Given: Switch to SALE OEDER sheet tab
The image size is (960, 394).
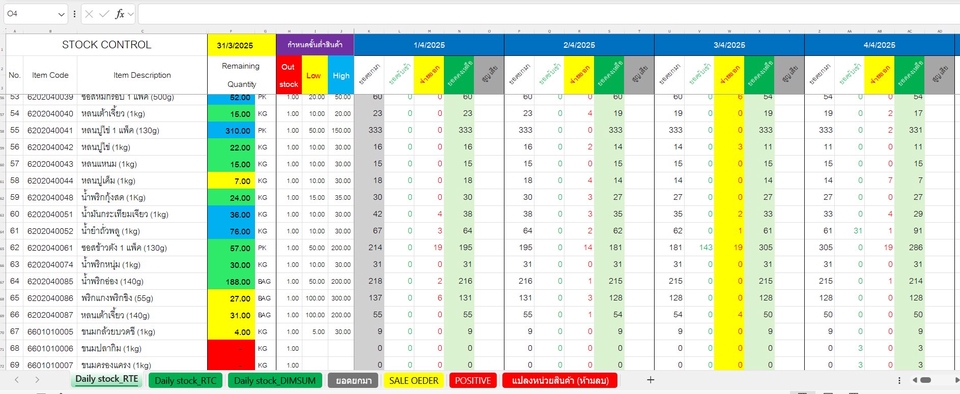Looking at the screenshot, I should pos(414,380).
